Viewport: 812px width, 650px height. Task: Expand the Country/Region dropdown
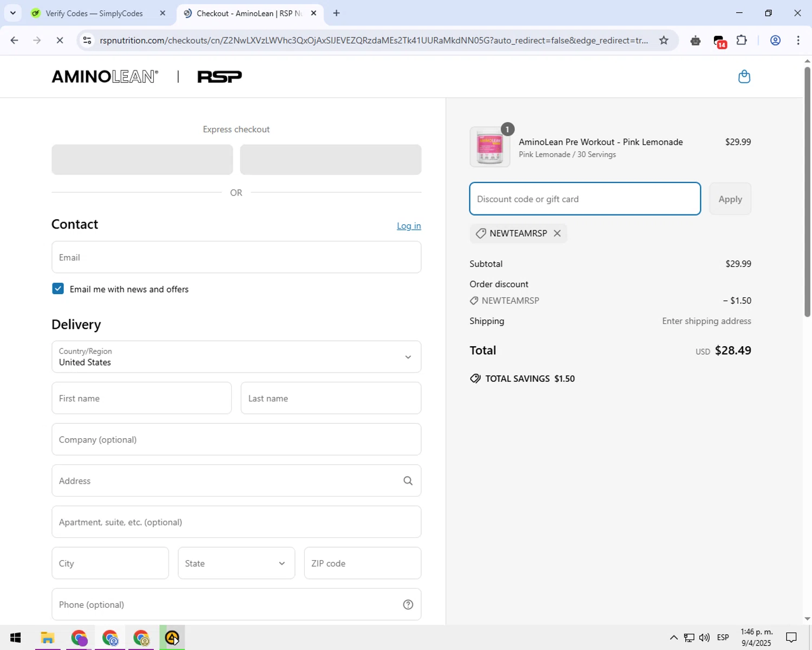click(x=236, y=356)
